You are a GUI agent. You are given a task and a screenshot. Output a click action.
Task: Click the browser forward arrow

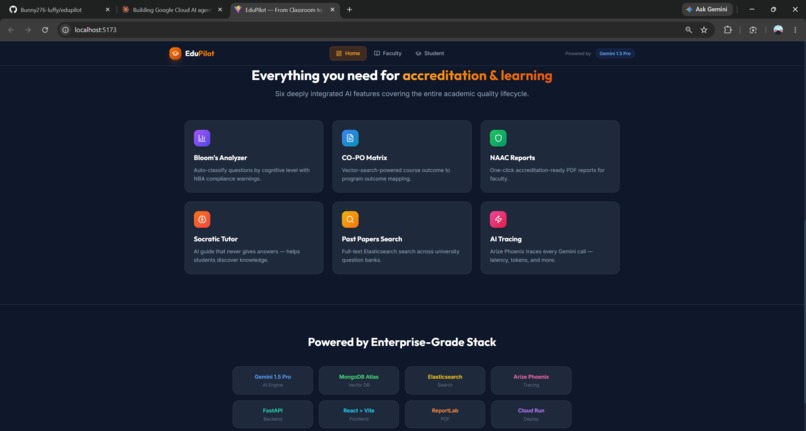[28, 30]
